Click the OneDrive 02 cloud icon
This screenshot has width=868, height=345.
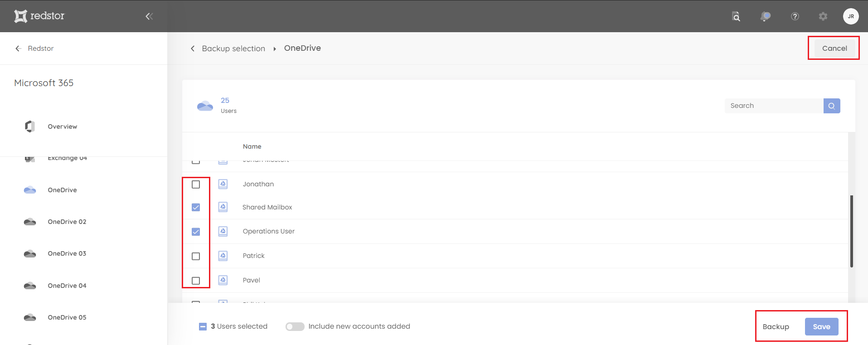pos(30,222)
